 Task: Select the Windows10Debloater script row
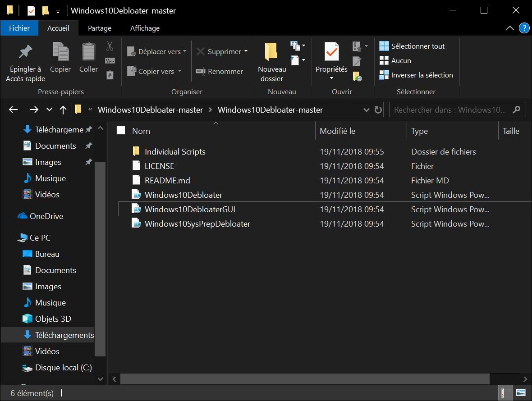click(325, 195)
